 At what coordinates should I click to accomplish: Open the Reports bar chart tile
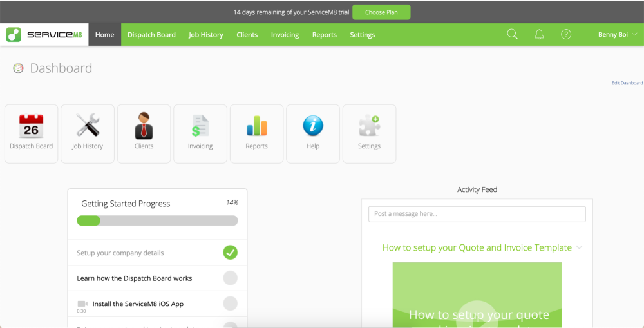tap(257, 133)
